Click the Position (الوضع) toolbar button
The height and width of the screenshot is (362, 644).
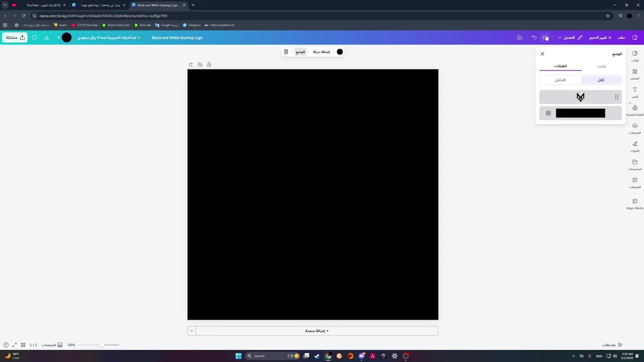[300, 52]
